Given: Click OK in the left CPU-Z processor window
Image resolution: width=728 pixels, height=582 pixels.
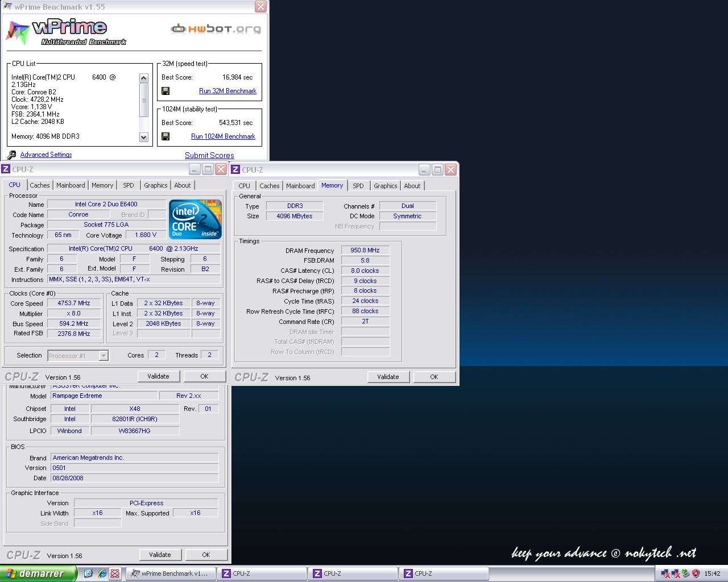Looking at the screenshot, I should click(204, 376).
